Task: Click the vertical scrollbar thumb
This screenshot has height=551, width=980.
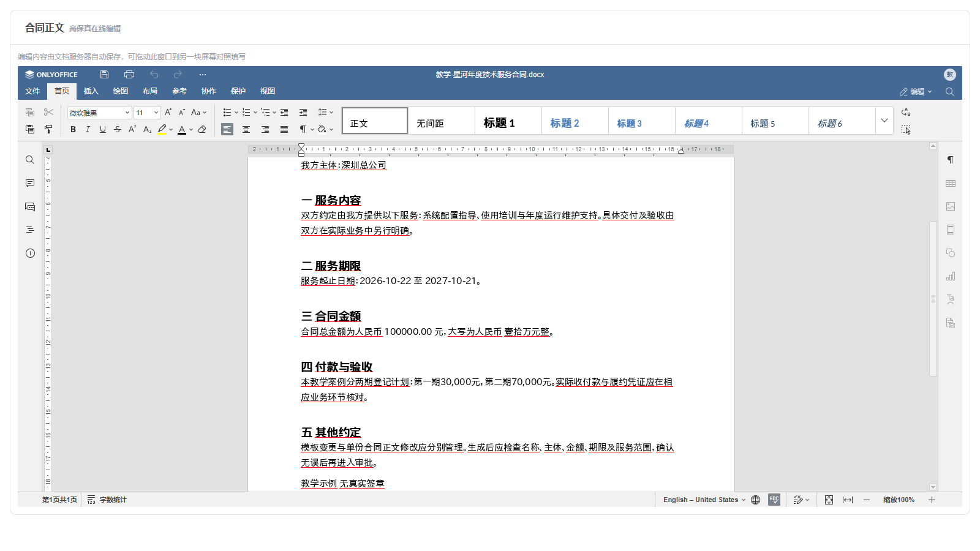Action: pyautogui.click(x=933, y=298)
